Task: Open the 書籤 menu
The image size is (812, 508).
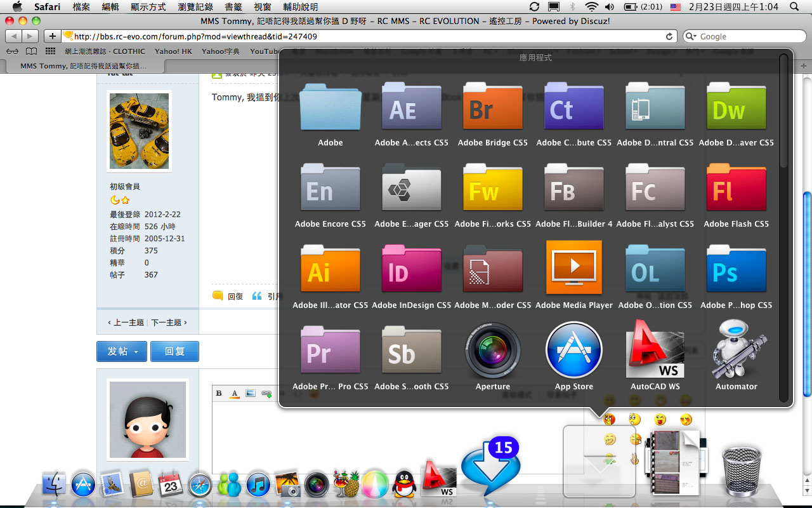Action: coord(233,7)
